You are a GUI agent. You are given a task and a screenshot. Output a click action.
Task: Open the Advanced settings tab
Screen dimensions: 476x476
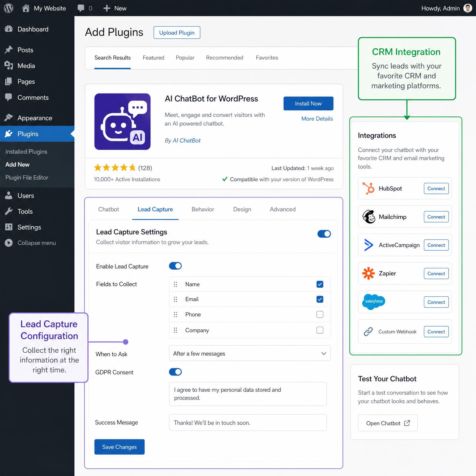(x=283, y=209)
